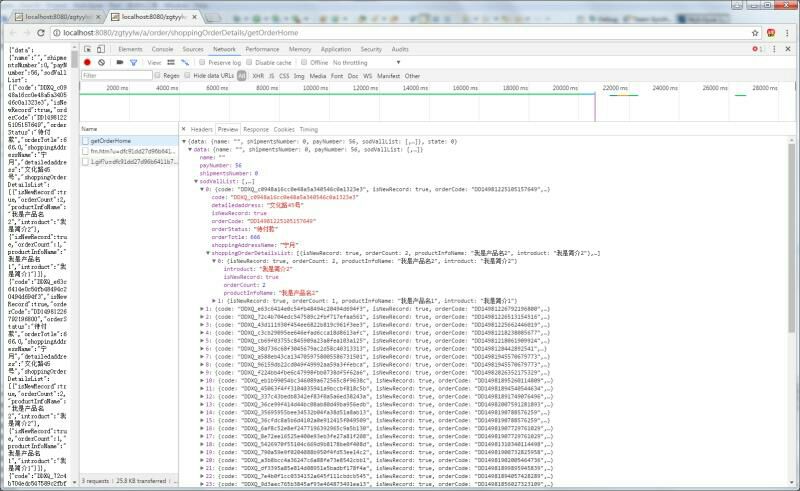Click the red record network log button
This screenshot has height=491, width=800.
[x=87, y=62]
